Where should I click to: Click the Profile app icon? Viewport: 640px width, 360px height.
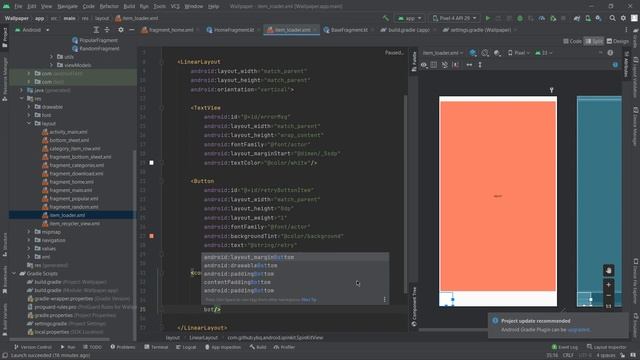(x=542, y=18)
